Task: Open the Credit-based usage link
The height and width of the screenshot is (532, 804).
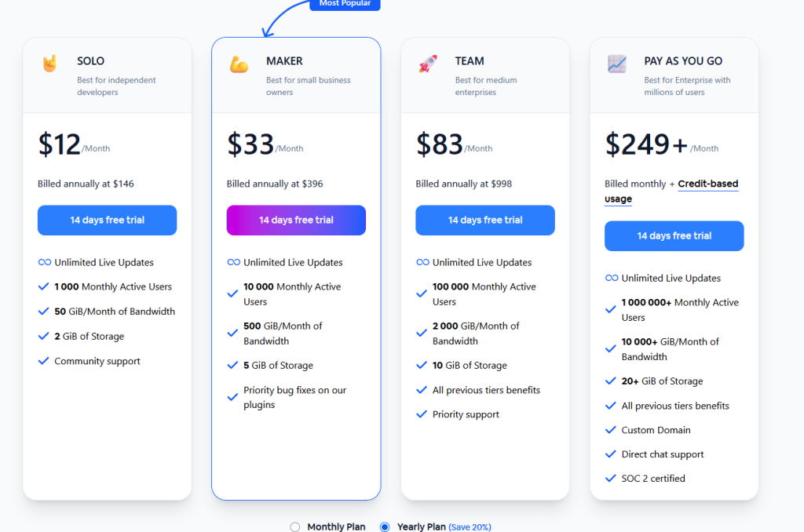Action: coord(707,184)
